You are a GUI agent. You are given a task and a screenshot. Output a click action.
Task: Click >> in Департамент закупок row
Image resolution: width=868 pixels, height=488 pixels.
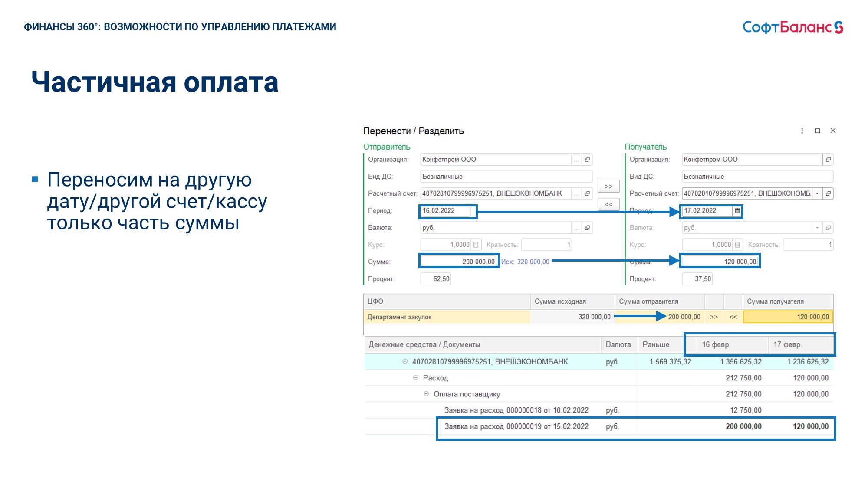tap(714, 317)
